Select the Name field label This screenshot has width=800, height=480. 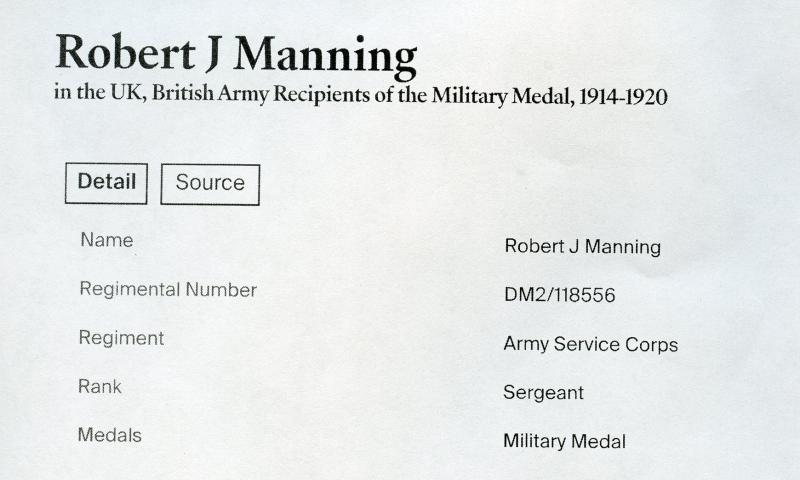(x=106, y=241)
